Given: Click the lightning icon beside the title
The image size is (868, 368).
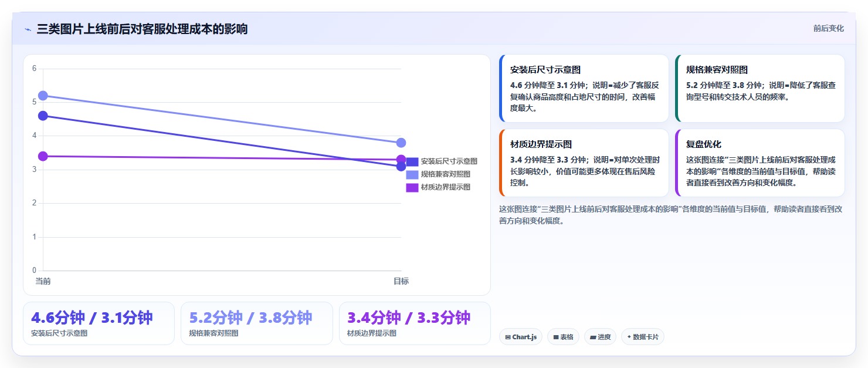Looking at the screenshot, I should pos(28,29).
